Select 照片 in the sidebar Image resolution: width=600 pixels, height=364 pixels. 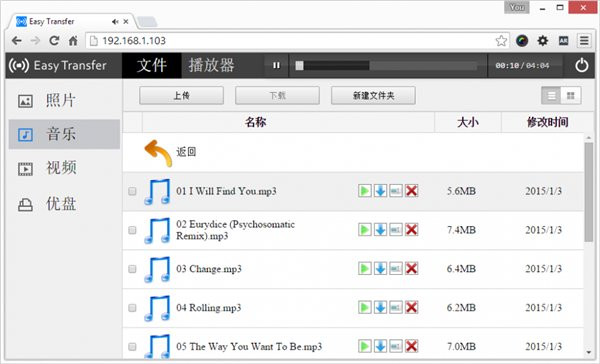tap(64, 101)
